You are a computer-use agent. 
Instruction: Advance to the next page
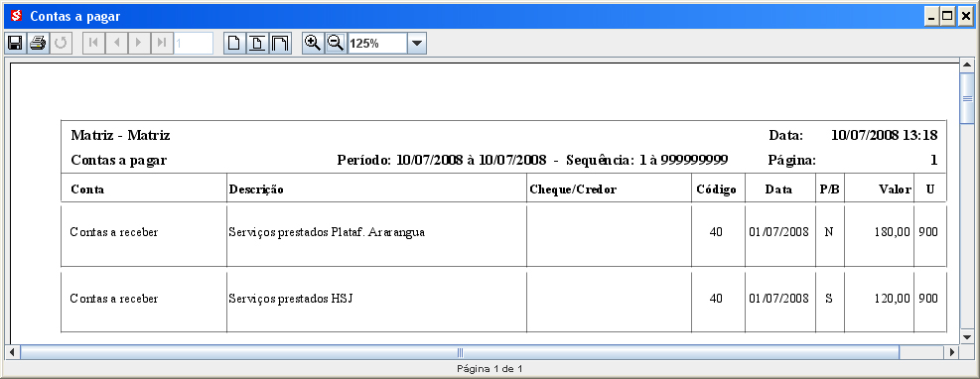(x=139, y=43)
